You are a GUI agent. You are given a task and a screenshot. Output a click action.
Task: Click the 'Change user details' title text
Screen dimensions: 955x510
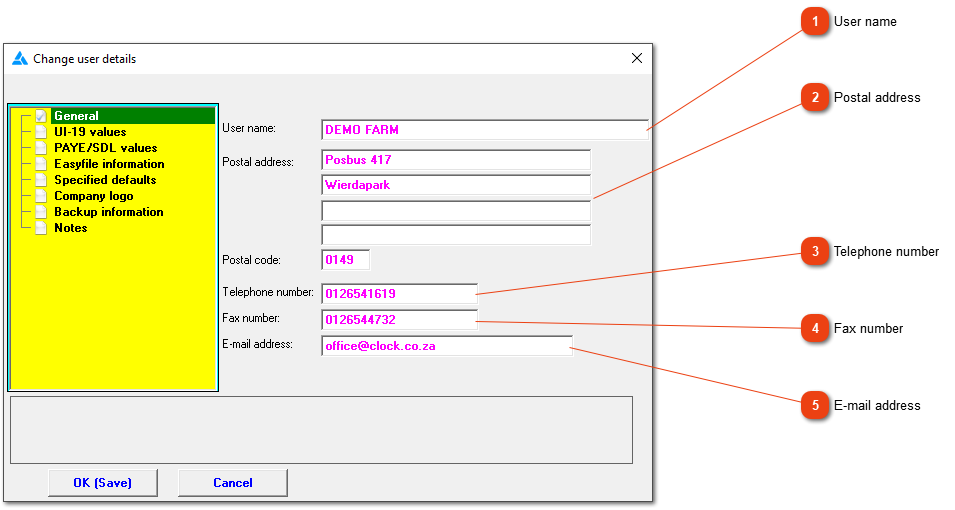85,59
